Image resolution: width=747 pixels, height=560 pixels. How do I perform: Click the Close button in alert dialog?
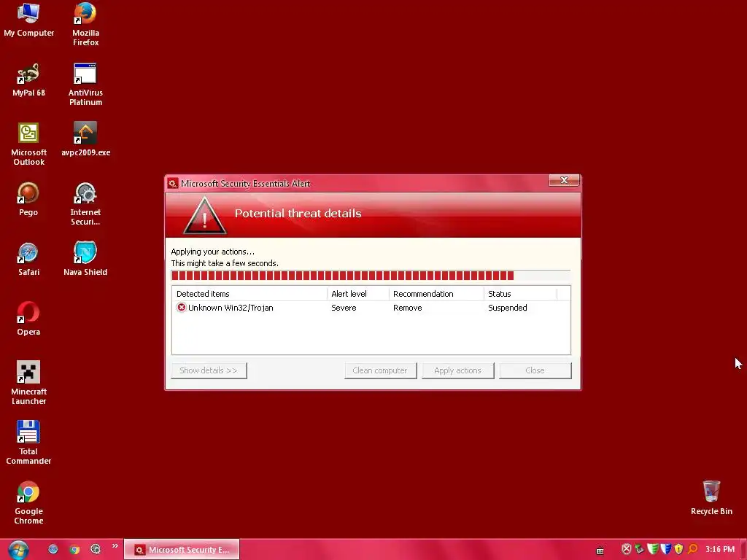tap(535, 370)
